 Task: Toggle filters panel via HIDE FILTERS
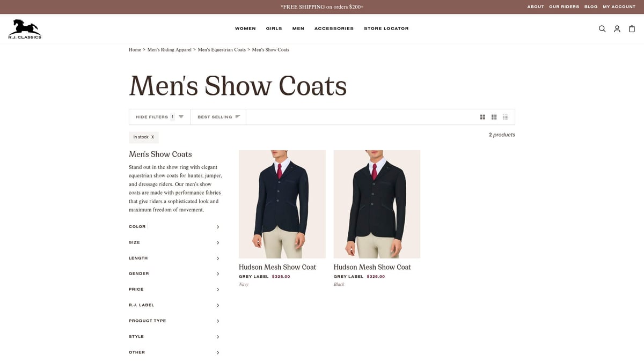click(x=152, y=116)
